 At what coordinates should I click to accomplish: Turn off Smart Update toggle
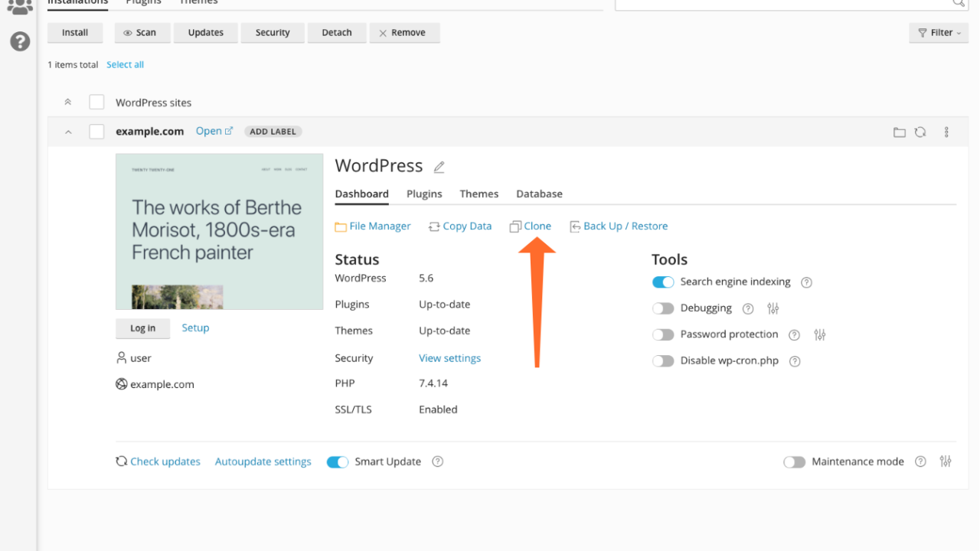[338, 462]
